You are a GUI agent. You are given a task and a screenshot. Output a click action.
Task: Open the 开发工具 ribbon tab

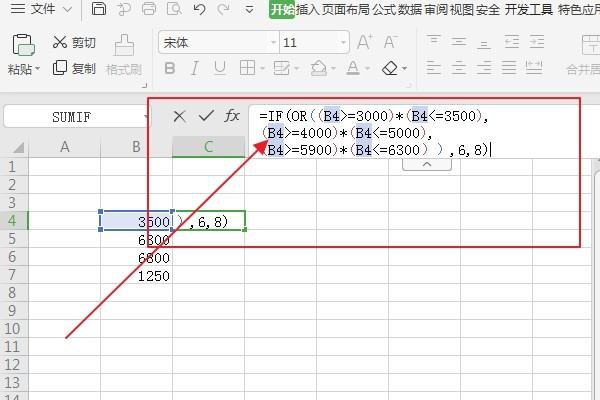pos(528,9)
